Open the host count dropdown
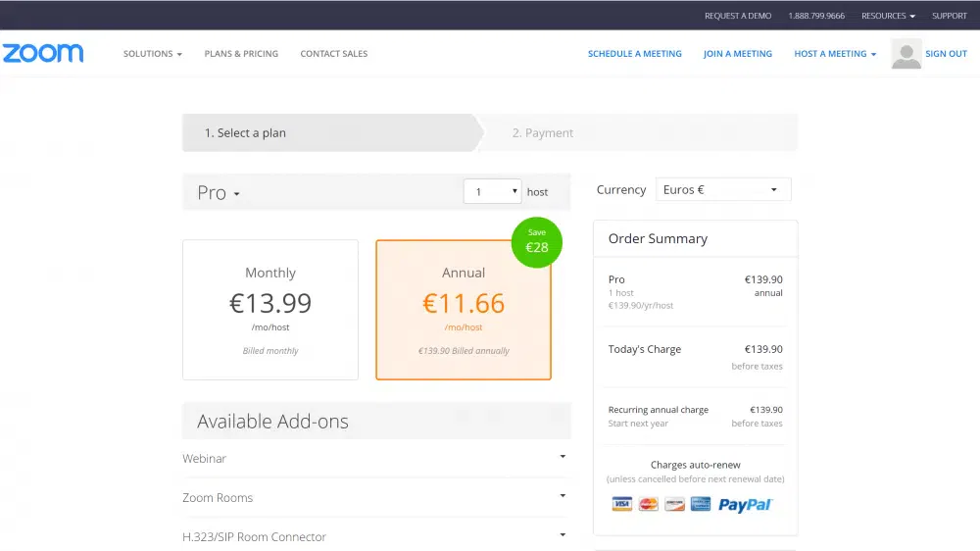 click(492, 192)
